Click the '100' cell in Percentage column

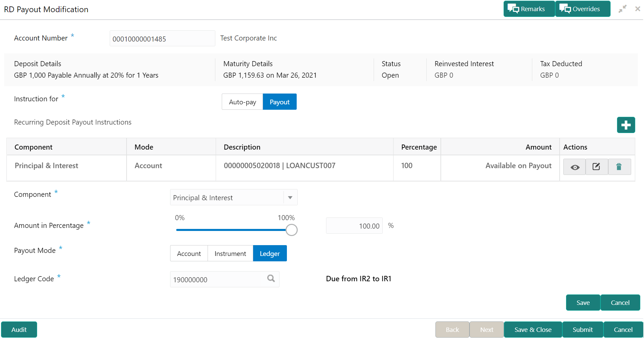pos(417,167)
